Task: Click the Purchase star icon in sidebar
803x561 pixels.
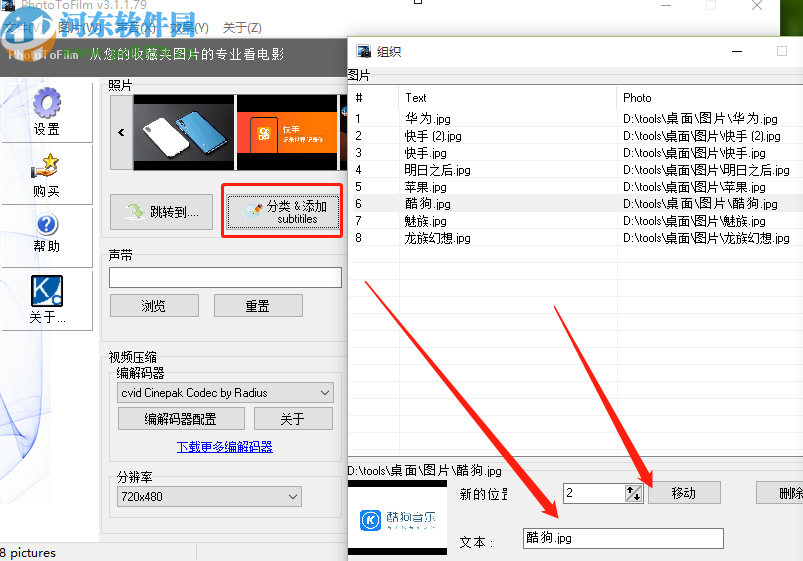Action: coord(47,175)
